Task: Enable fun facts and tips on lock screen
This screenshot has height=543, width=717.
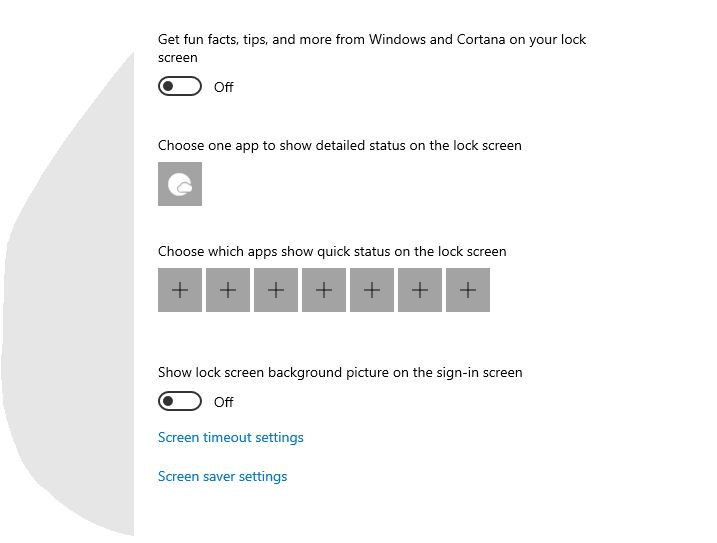Action: click(x=180, y=87)
